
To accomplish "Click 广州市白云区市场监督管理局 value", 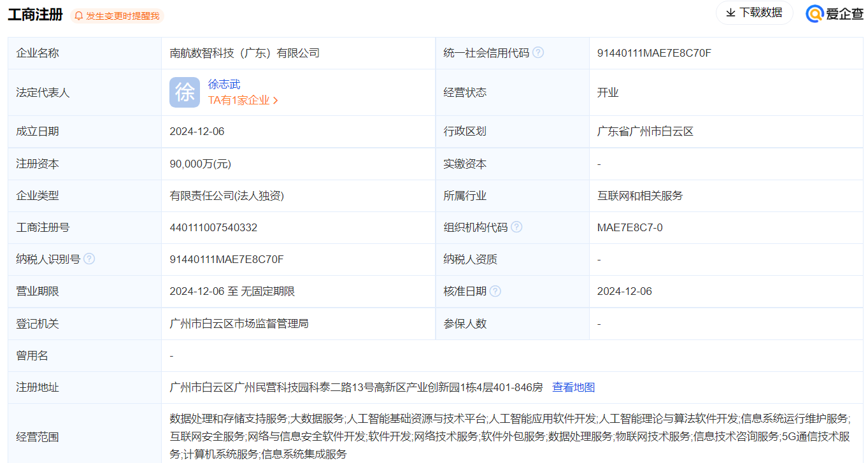I will [x=239, y=324].
